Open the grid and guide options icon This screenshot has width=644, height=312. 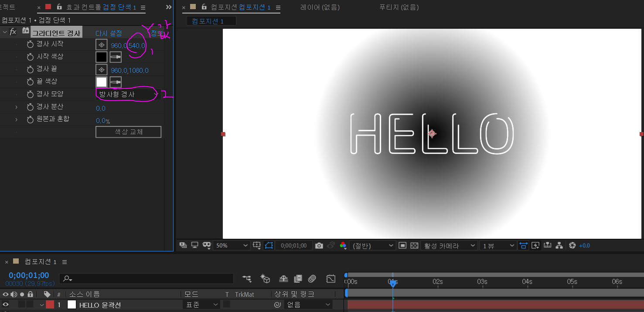click(257, 246)
